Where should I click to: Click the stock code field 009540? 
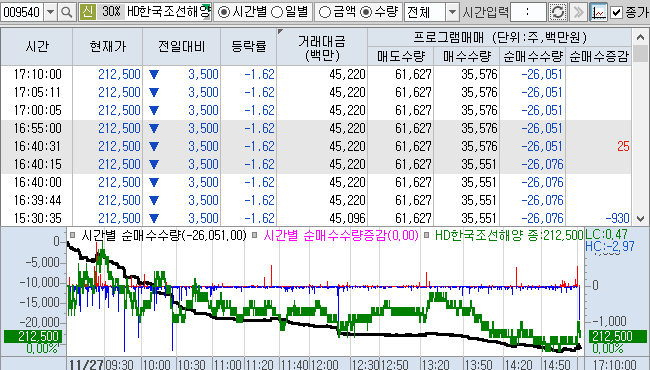pos(22,12)
